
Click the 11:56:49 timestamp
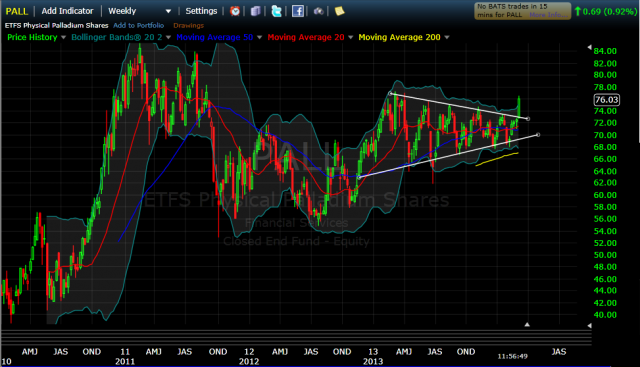click(x=513, y=356)
